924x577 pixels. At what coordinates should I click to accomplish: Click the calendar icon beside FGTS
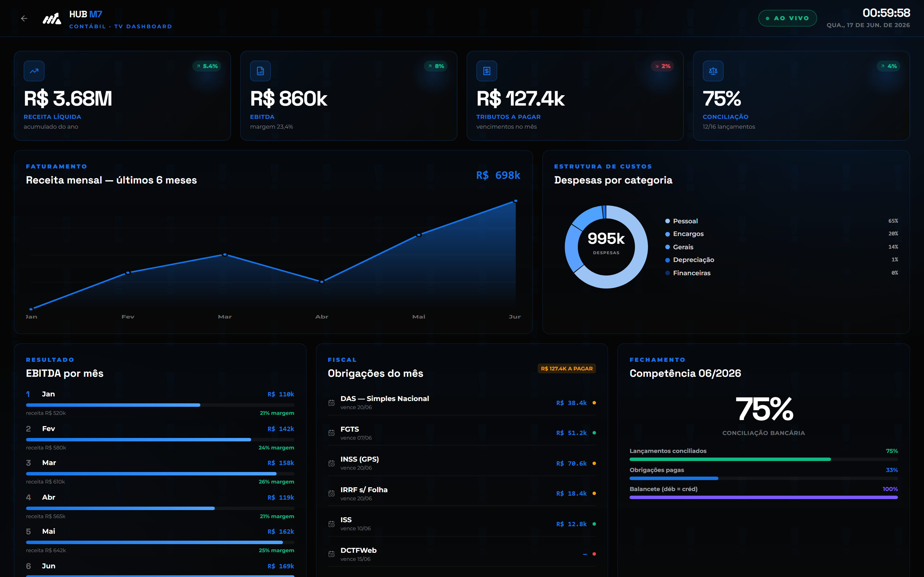331,433
